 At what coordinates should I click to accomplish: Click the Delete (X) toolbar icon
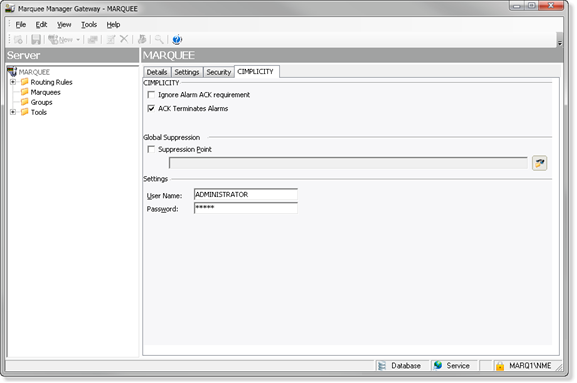click(124, 39)
